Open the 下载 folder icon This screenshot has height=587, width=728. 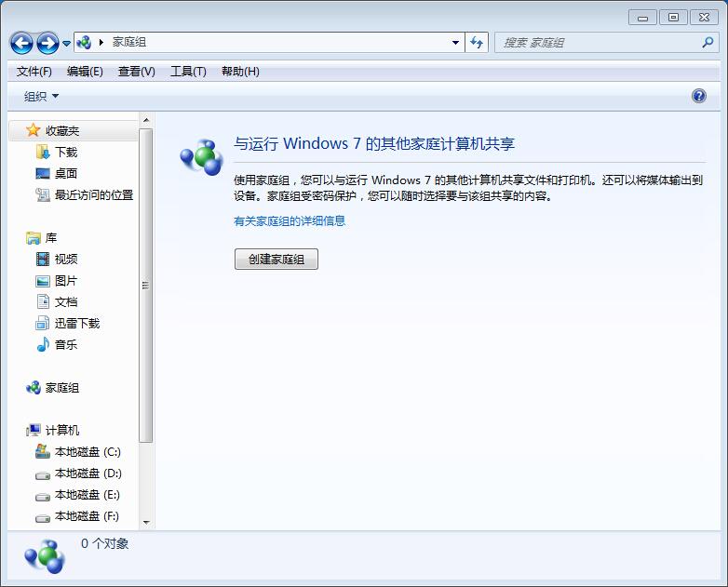(x=43, y=152)
